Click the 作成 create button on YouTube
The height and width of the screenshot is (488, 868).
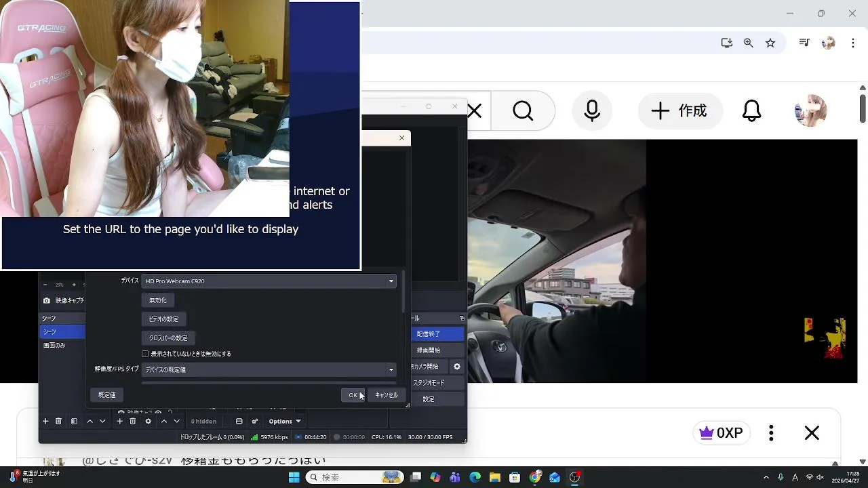click(680, 110)
